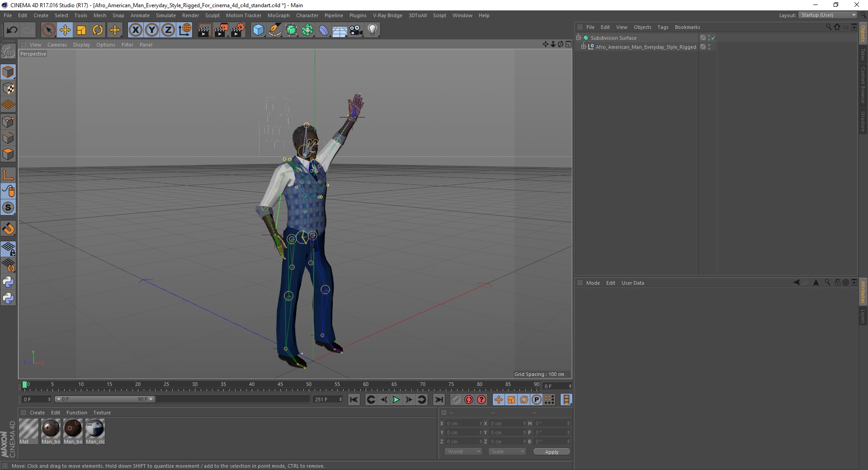
Task: Click Play Forwards button
Action: pyautogui.click(x=396, y=399)
